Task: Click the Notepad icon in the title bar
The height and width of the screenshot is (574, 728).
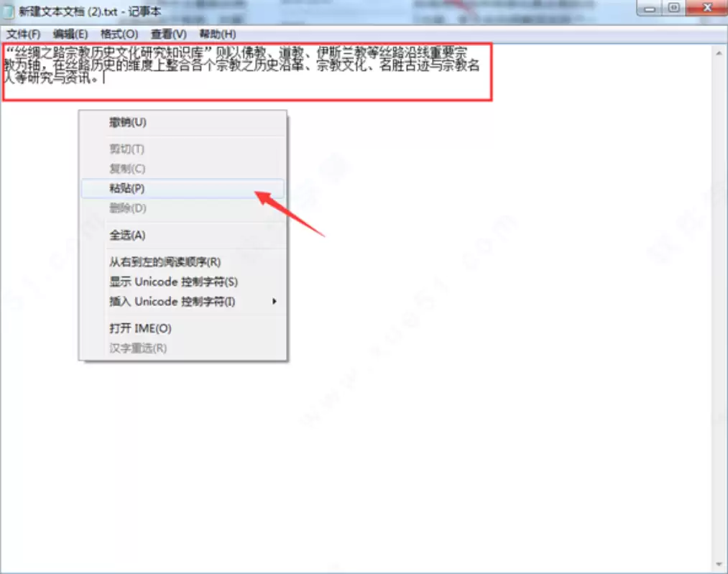Action: click(9, 11)
